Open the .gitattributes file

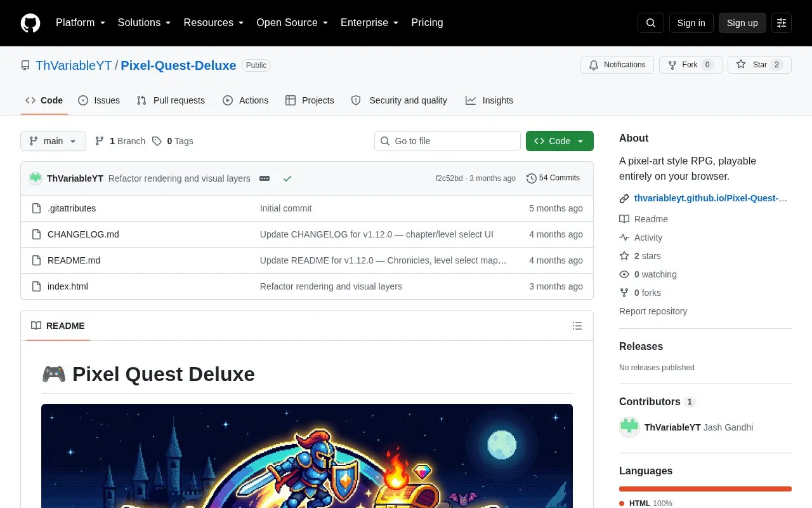tap(72, 208)
